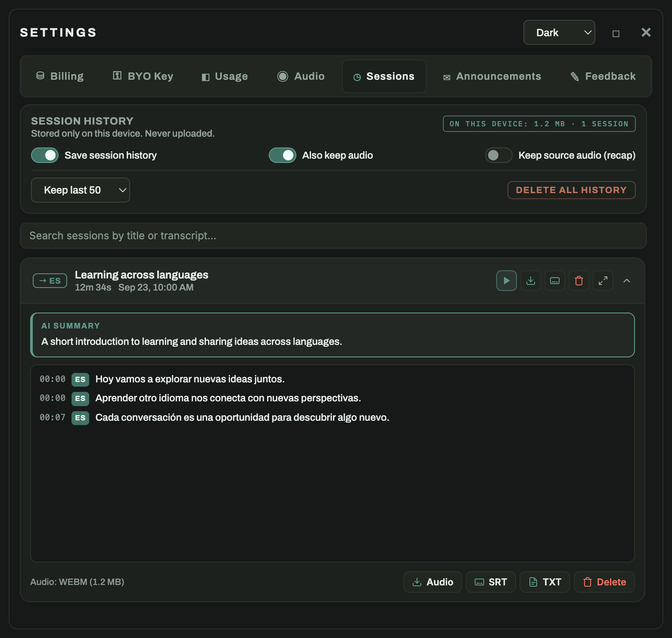Click transcript line 'Hoy vamos a explorar nuevas ideas juntos.'
This screenshot has width=672, height=638.
tap(190, 379)
